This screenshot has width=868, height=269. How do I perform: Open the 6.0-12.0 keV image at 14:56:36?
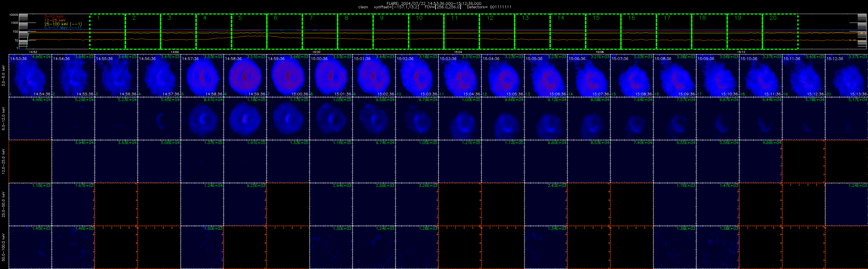[x=159, y=118]
